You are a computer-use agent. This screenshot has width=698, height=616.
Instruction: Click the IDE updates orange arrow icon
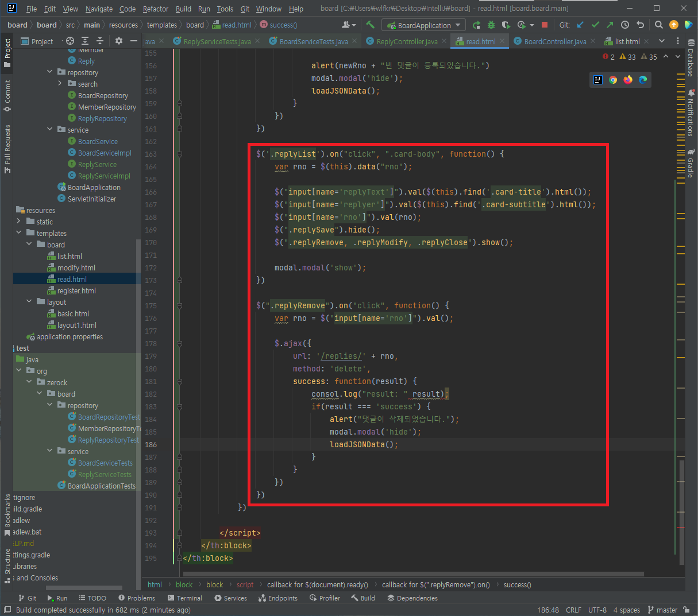(x=674, y=25)
